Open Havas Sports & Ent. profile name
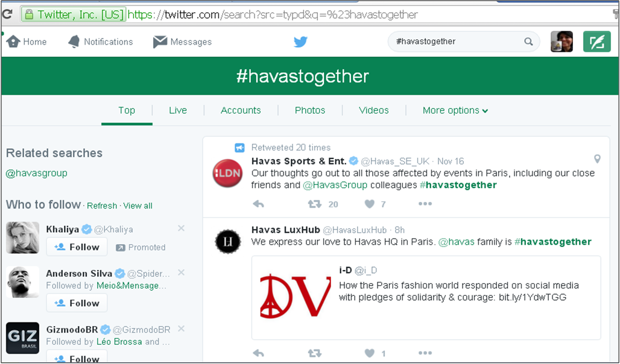Image resolution: width=620 pixels, height=364 pixels. tap(299, 162)
